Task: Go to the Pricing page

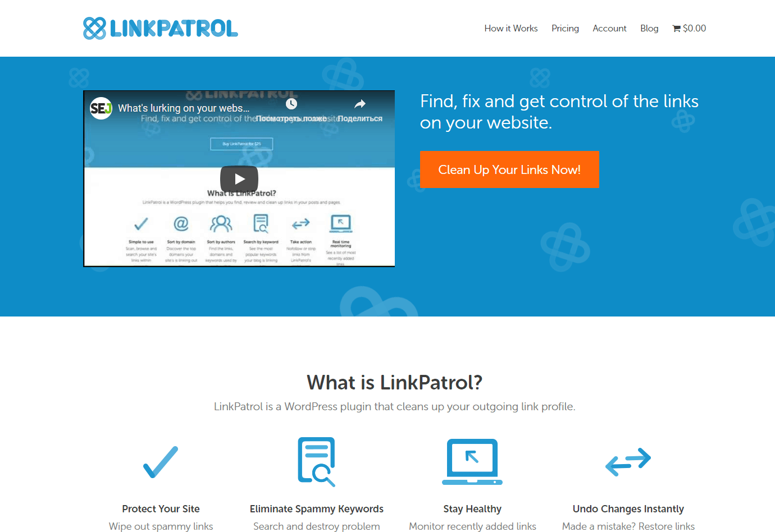Action: point(565,28)
